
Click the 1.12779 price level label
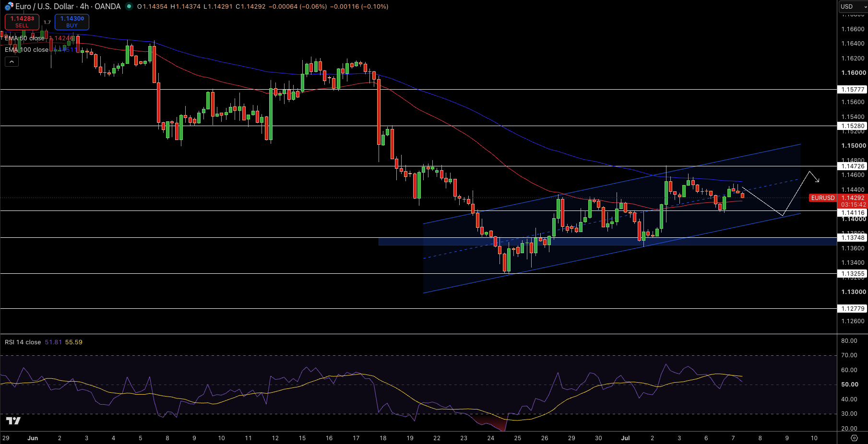(853, 309)
